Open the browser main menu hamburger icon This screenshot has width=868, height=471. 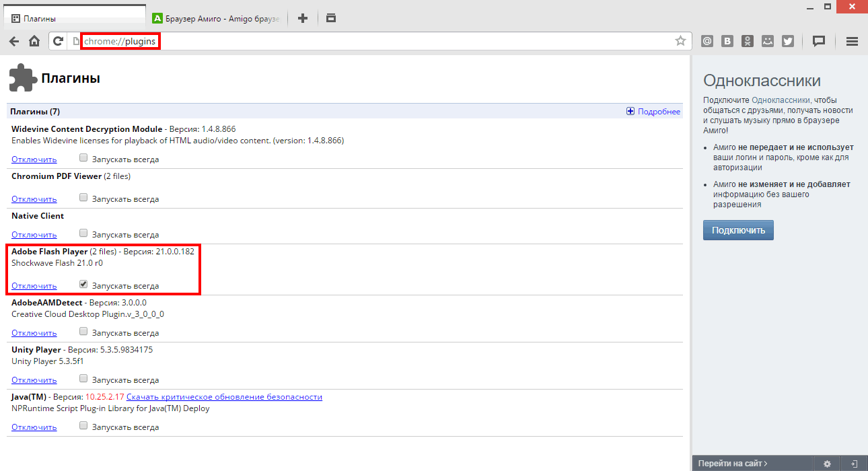coord(852,41)
